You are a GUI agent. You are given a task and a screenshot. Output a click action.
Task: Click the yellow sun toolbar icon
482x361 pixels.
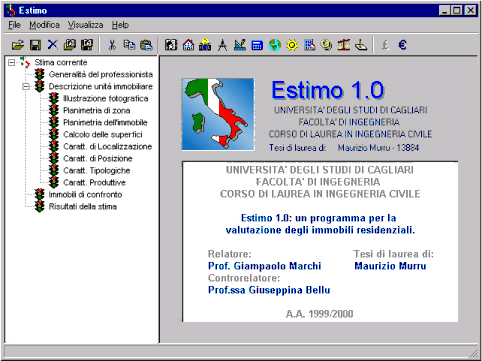coord(292,45)
